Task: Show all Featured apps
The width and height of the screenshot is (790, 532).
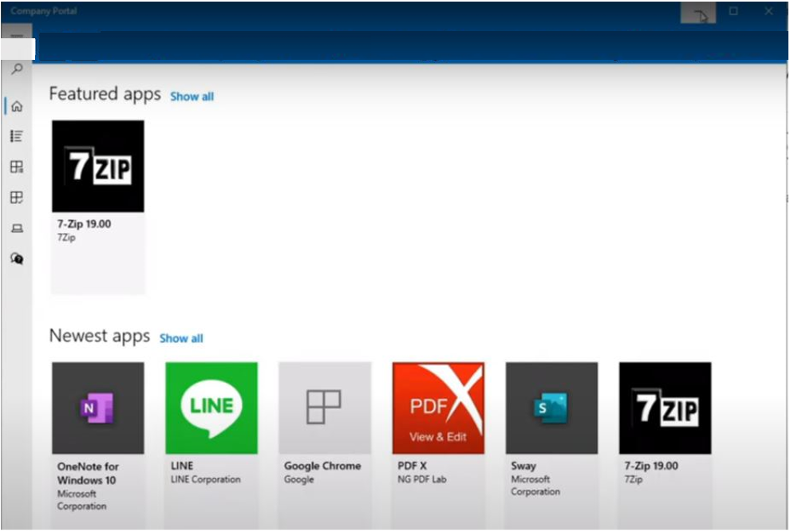Action: 192,97
